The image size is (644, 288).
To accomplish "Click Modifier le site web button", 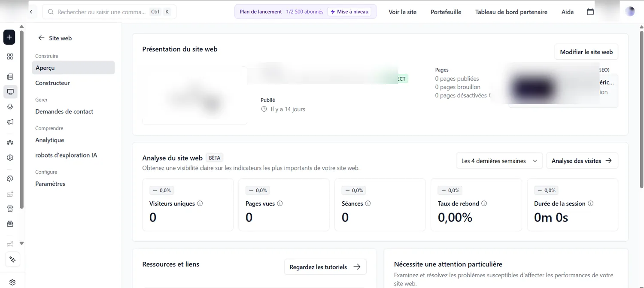I will click(586, 52).
